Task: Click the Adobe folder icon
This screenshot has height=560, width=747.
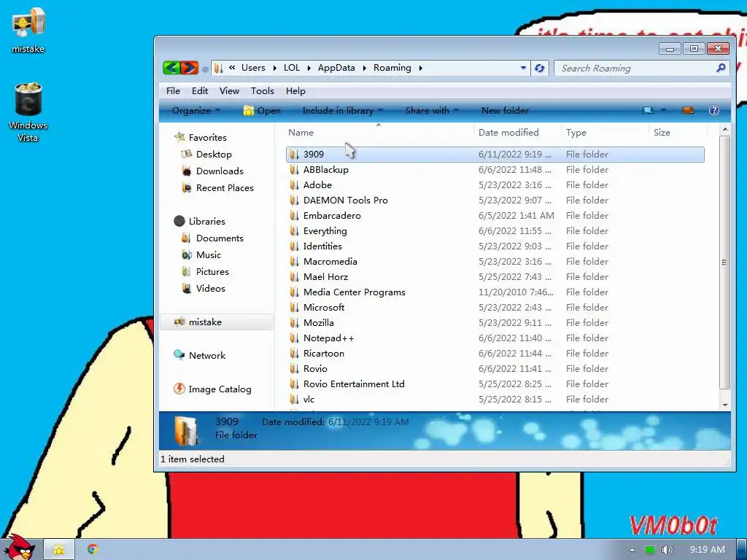Action: [x=295, y=184]
